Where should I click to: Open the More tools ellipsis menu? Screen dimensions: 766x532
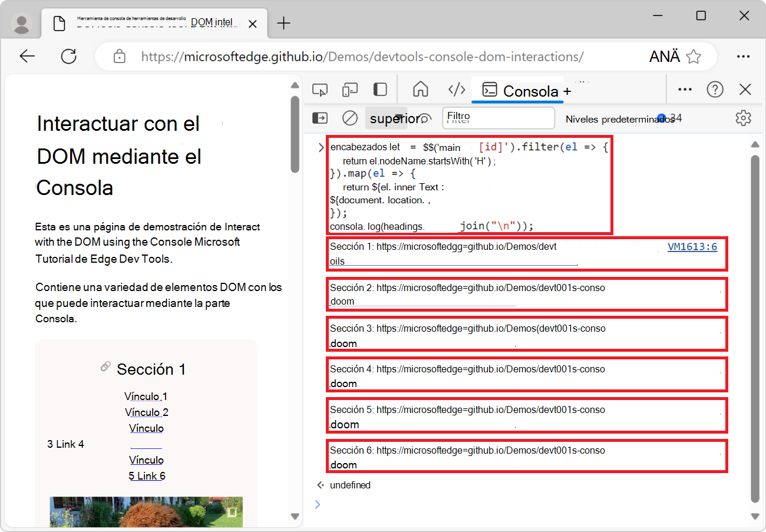coord(685,89)
